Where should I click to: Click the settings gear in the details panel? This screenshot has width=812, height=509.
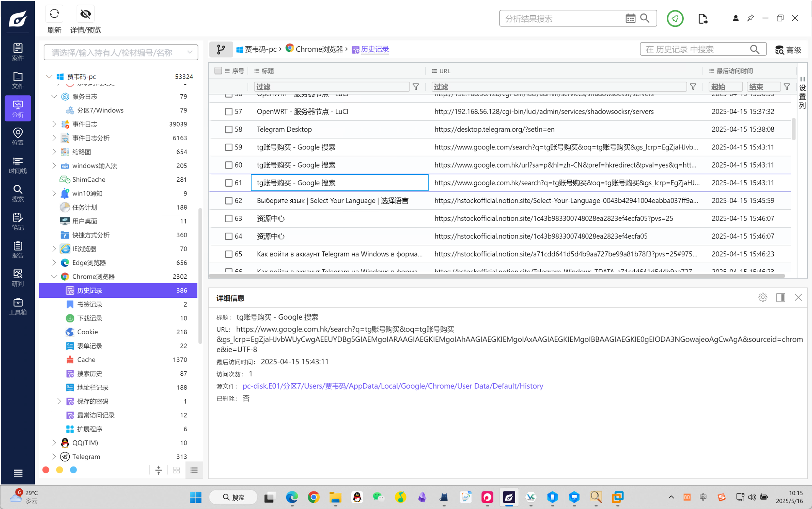(762, 297)
